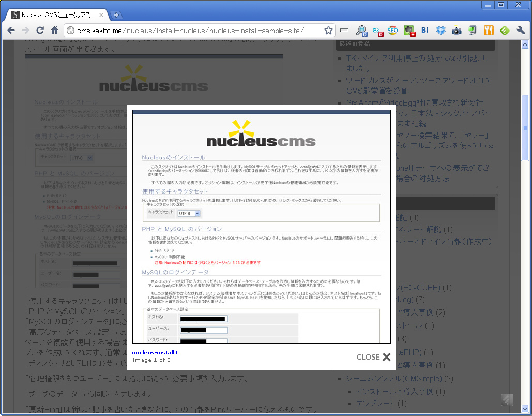Click the magnifier extension icon
The width and height of the screenshot is (532, 416).
[361, 31]
